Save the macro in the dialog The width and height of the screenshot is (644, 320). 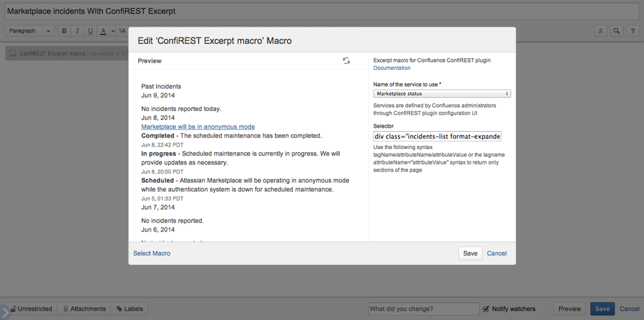[x=470, y=254]
